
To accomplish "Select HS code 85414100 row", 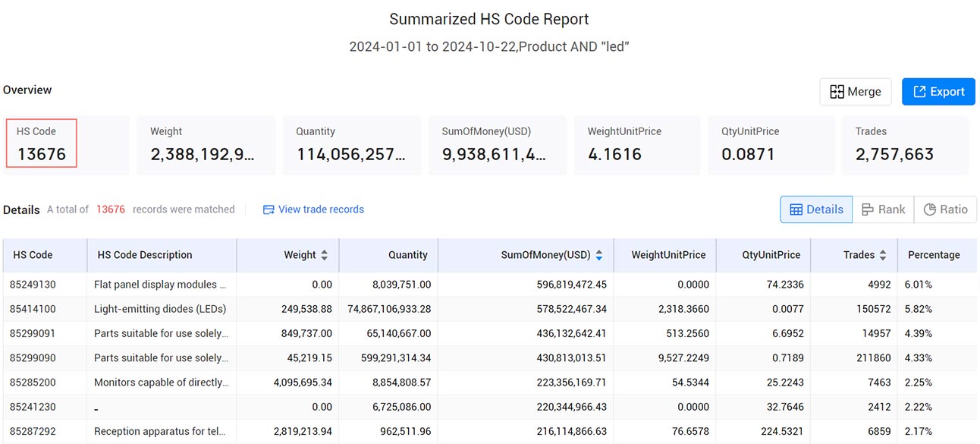I will [489, 309].
